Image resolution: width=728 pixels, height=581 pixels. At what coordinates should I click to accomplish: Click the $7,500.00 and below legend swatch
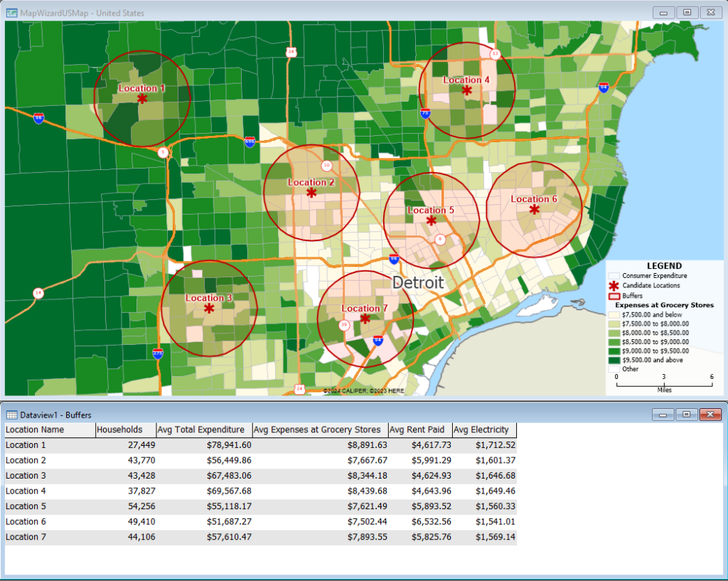pyautogui.click(x=616, y=314)
